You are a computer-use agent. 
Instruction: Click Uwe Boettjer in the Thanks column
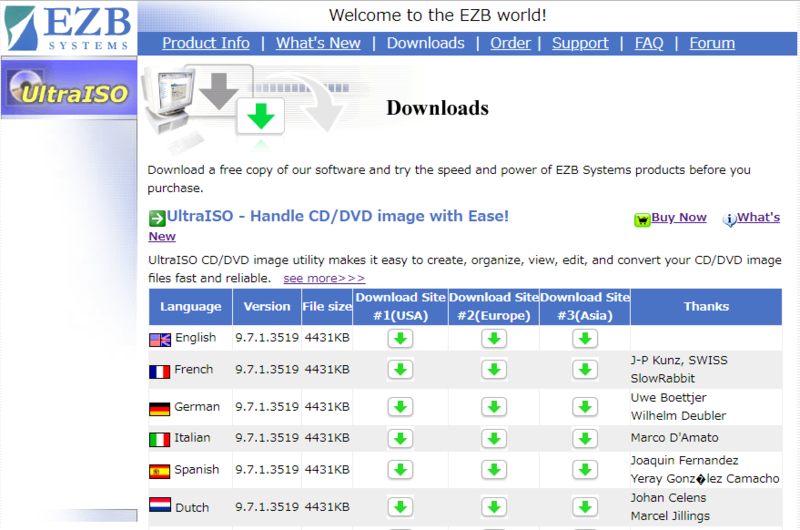coord(668,397)
